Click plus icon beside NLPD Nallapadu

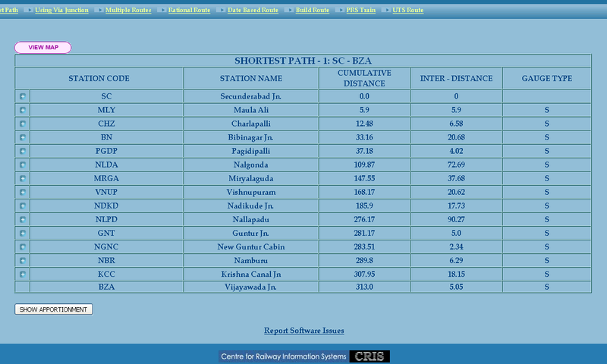tap(23, 219)
